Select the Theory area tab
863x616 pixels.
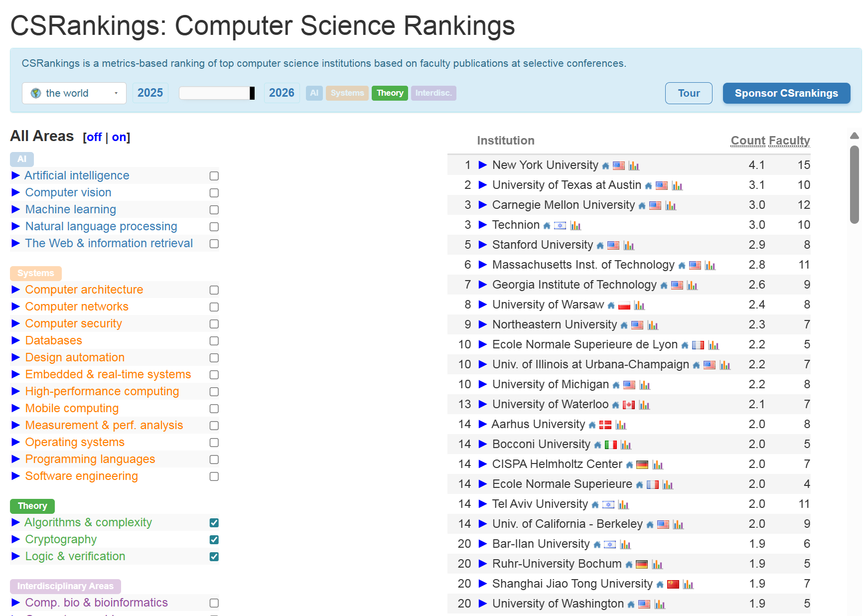point(390,93)
